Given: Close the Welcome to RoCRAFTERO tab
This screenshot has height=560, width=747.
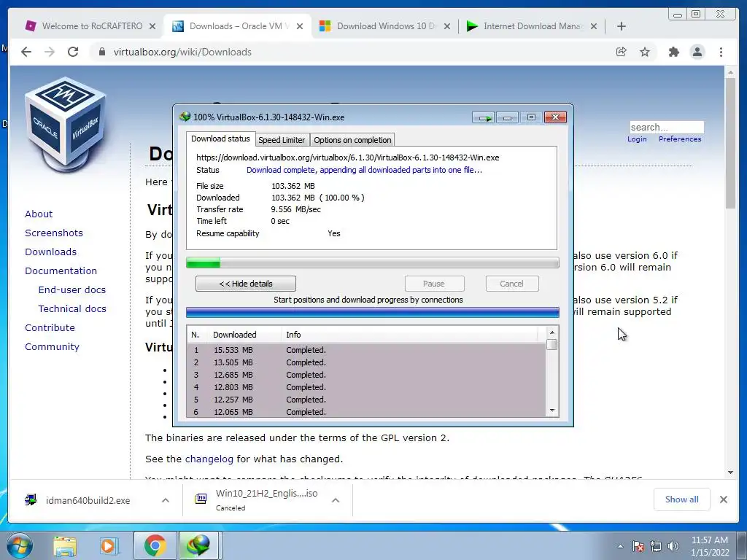Looking at the screenshot, I should [152, 26].
